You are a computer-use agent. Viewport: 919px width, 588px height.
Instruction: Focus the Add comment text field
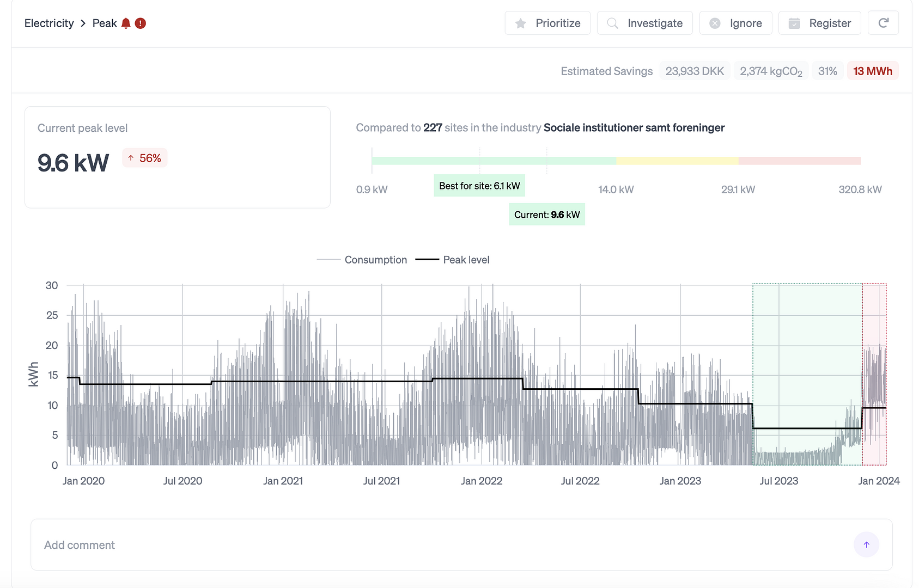coord(436,544)
